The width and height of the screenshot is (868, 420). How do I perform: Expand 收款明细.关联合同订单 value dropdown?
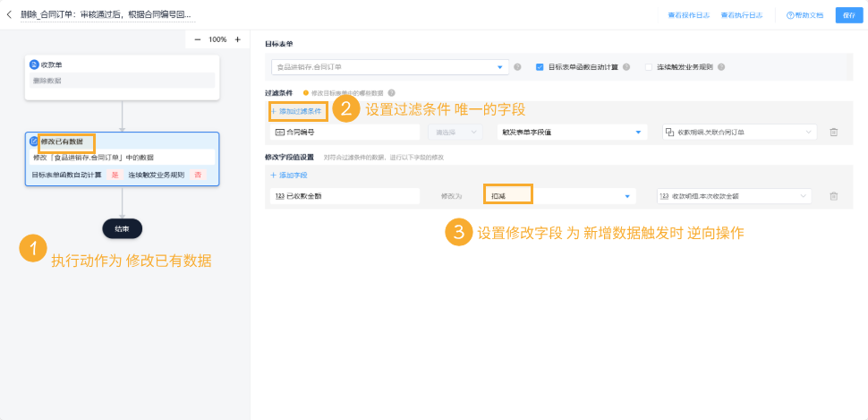tap(739, 132)
